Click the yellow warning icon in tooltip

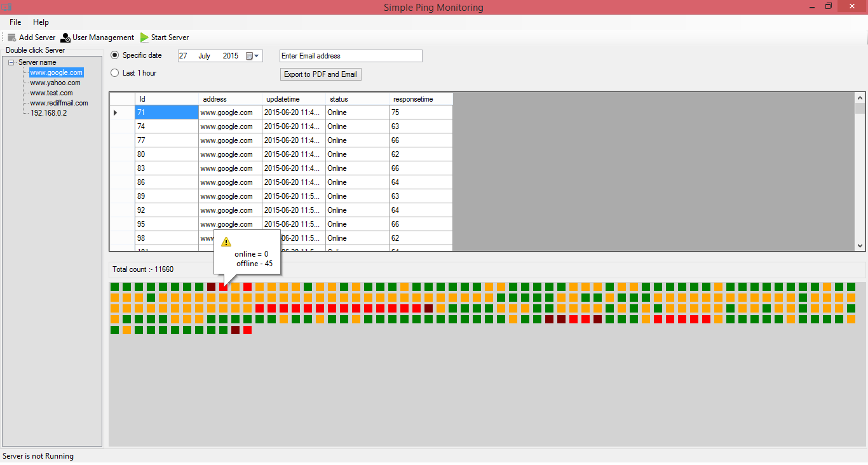(x=226, y=242)
